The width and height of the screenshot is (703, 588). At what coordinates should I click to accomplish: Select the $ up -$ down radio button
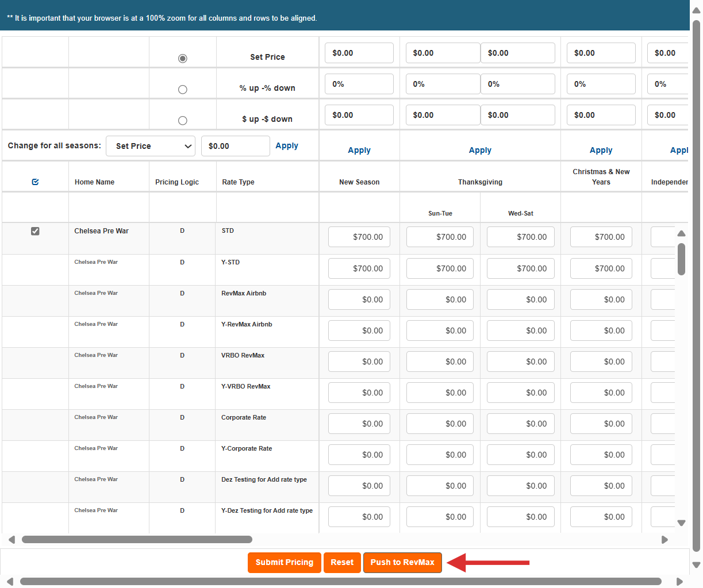pos(183,121)
